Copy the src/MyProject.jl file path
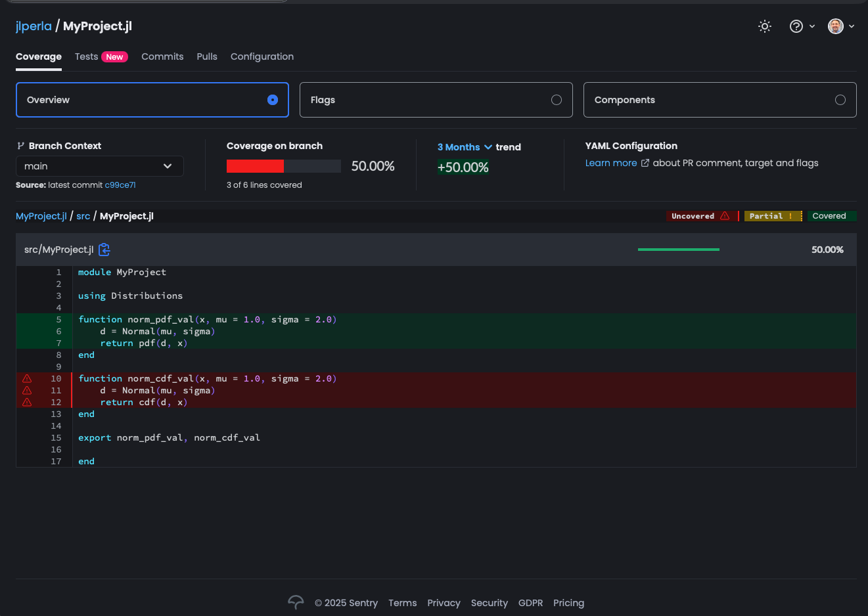868x616 pixels. click(104, 250)
